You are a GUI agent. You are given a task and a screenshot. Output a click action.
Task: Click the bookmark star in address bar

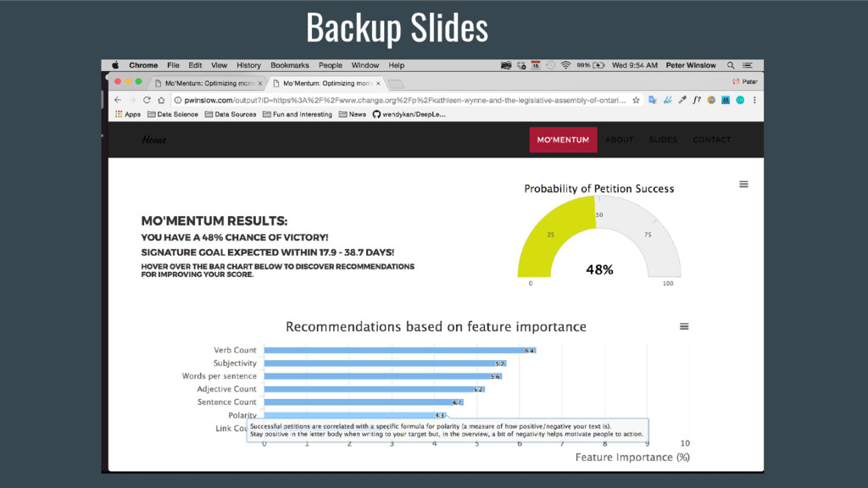pyautogui.click(x=636, y=100)
